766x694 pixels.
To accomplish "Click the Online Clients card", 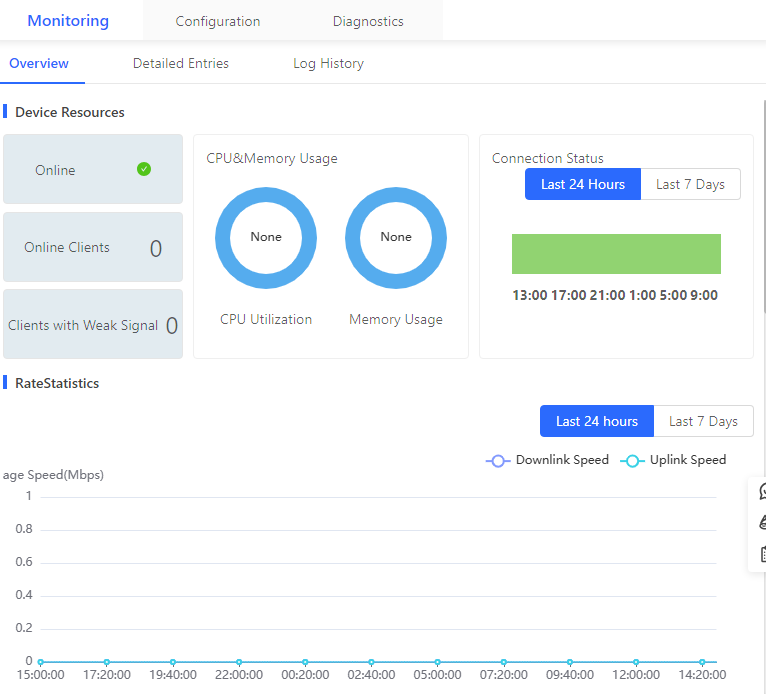I will [x=93, y=247].
